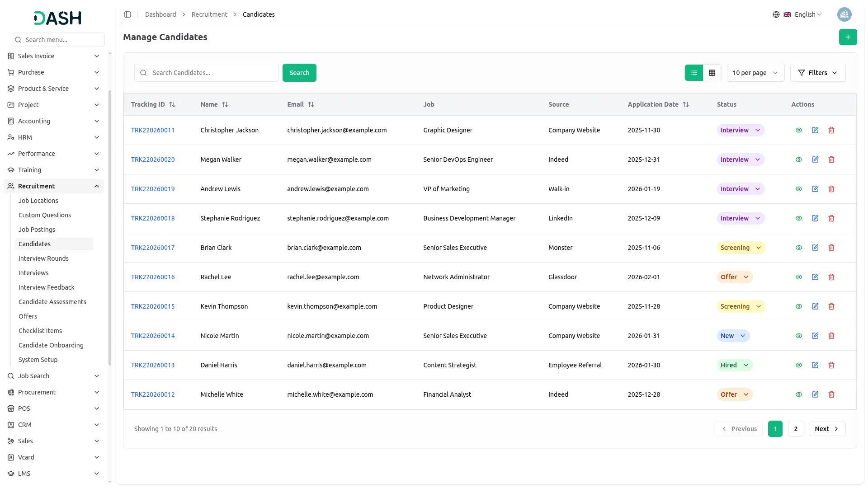Toggle the sidebar collapse icon
868x488 pixels.
127,14
